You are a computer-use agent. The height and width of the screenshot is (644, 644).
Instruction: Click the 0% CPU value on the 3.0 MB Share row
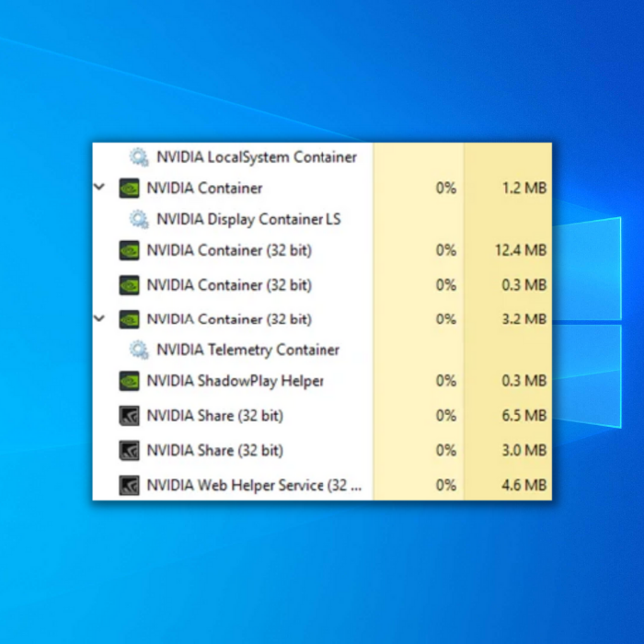[446, 451]
